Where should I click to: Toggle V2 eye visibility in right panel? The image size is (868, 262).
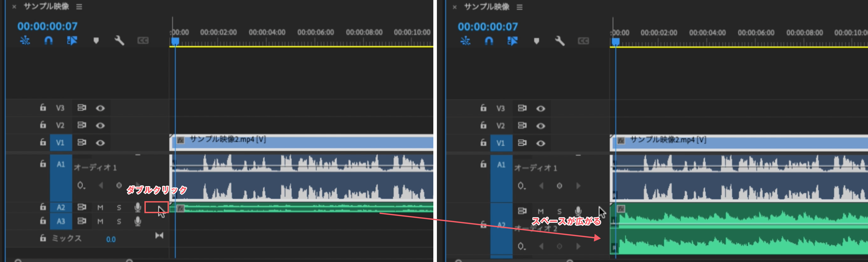coord(540,126)
